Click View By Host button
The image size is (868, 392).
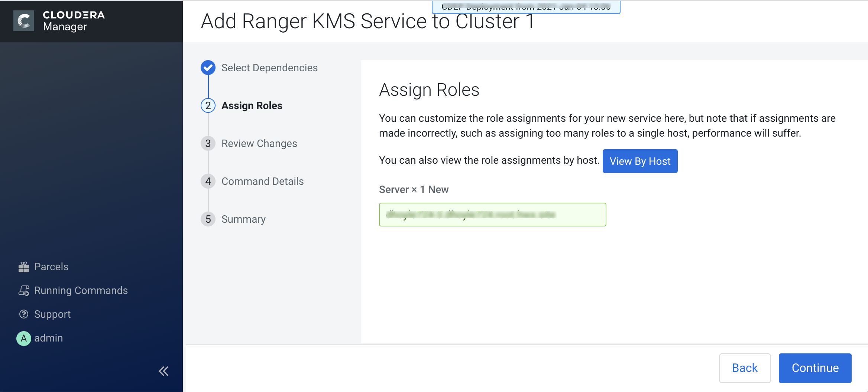pos(640,161)
